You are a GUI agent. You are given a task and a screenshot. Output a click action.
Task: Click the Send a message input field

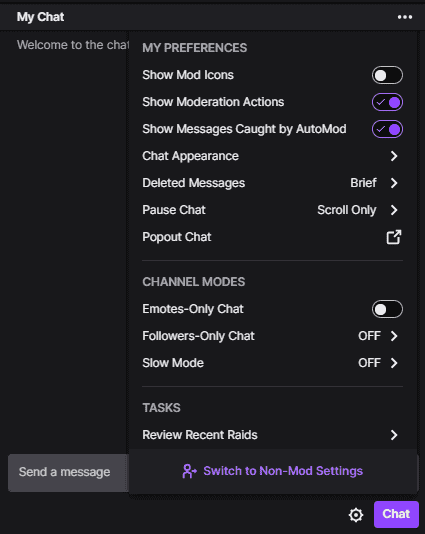tap(68, 472)
